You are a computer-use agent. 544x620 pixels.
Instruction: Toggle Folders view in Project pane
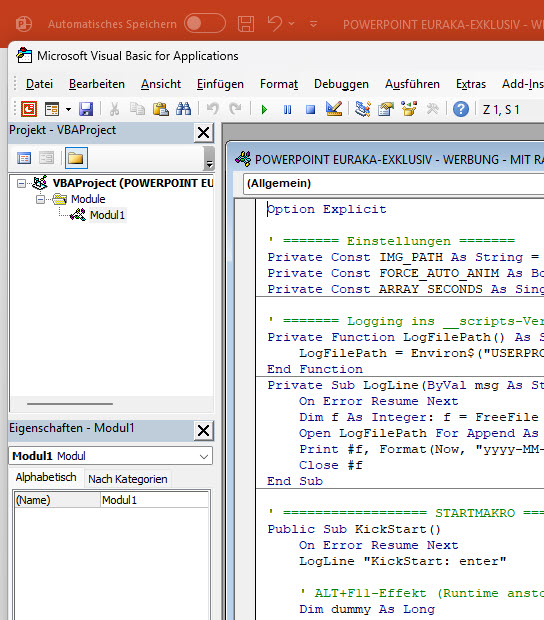coord(76,159)
